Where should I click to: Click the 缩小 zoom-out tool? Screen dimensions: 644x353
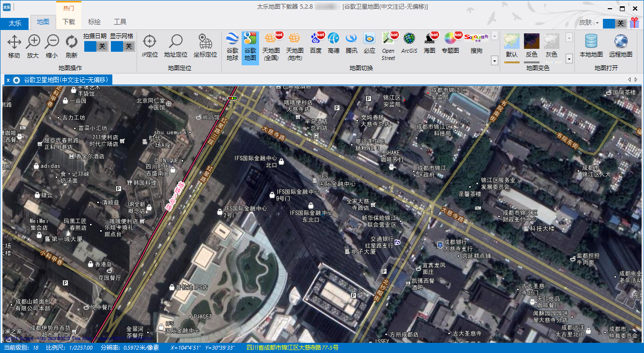pos(52,46)
